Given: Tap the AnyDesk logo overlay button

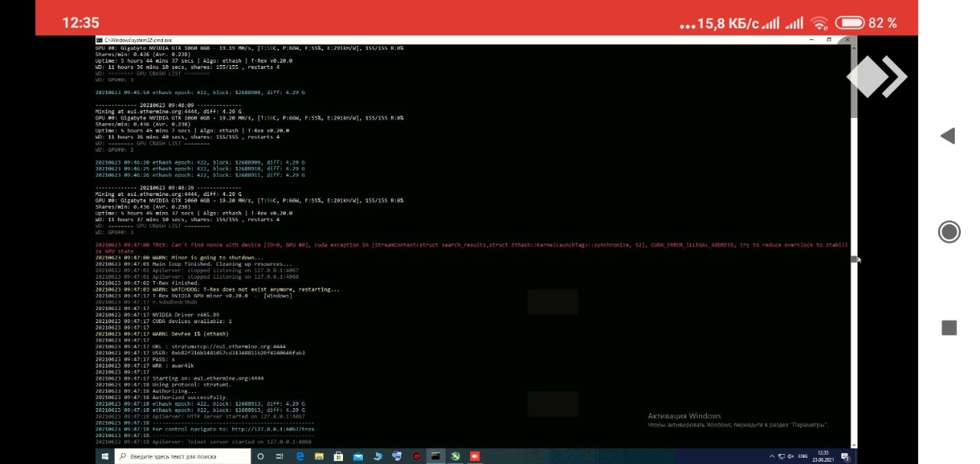Looking at the screenshot, I should [x=877, y=77].
